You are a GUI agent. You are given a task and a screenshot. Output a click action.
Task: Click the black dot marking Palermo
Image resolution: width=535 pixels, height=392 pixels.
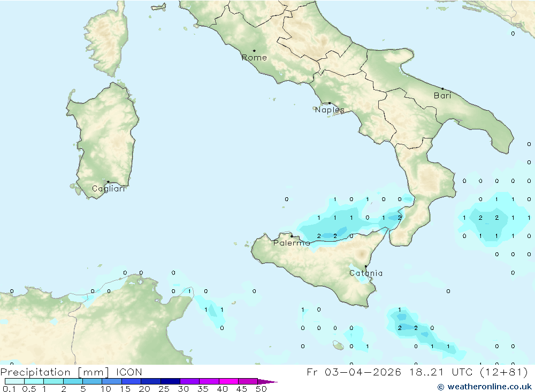click(x=292, y=236)
